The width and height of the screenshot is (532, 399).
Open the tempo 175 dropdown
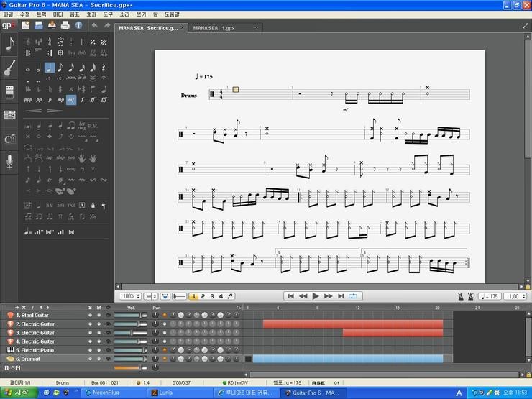coord(490,296)
